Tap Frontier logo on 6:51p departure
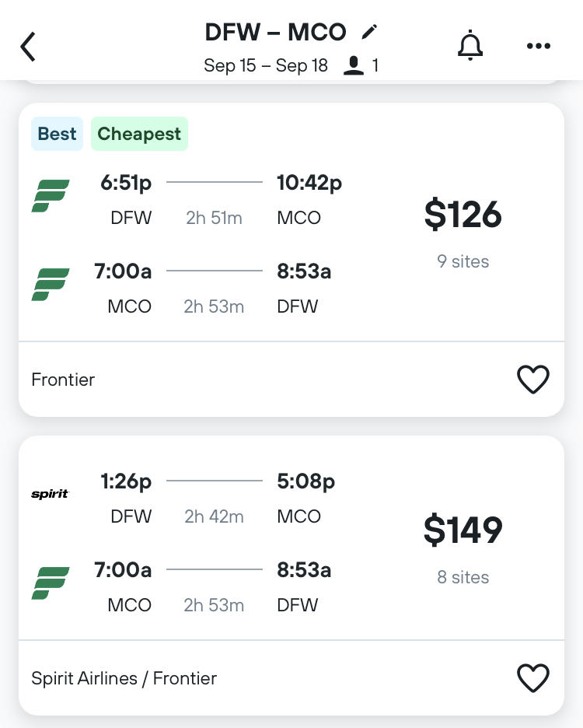The width and height of the screenshot is (583, 728). click(51, 196)
